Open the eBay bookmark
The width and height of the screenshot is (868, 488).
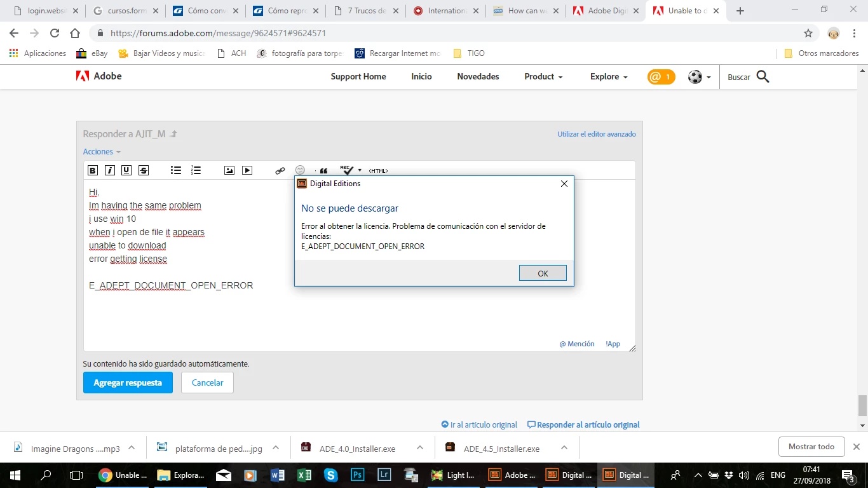coord(92,53)
